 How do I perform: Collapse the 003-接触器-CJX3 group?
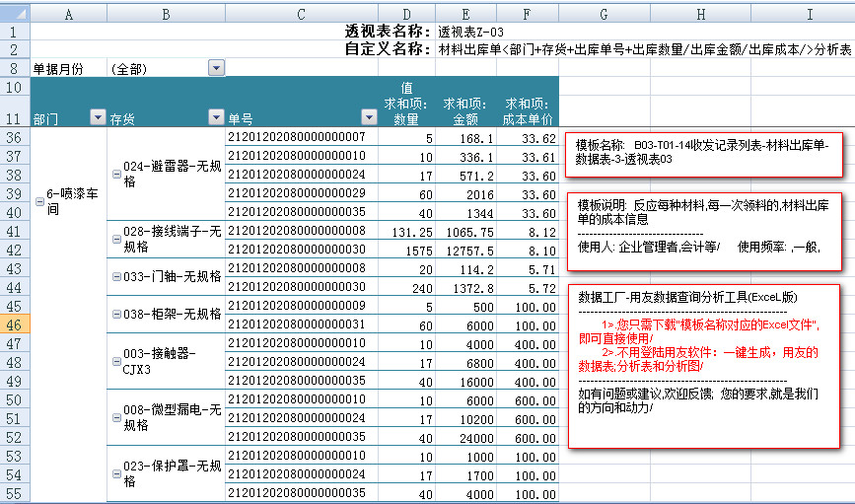coord(116,356)
